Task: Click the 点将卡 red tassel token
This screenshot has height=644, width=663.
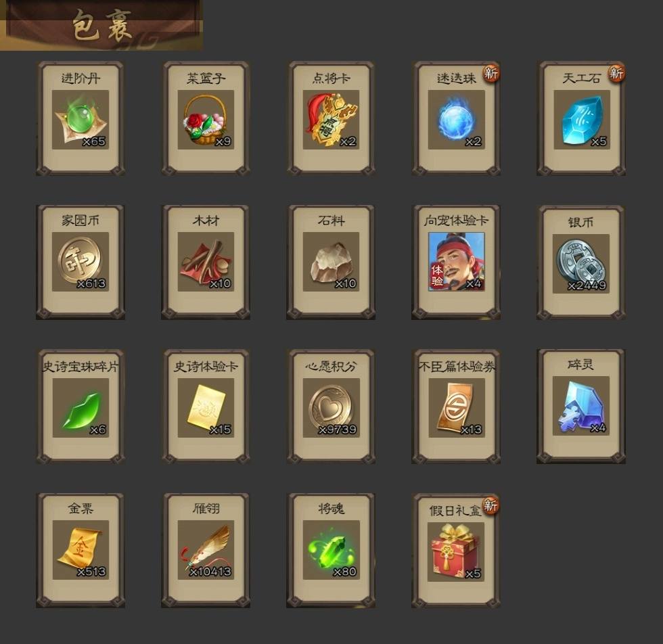Action: click(x=331, y=119)
